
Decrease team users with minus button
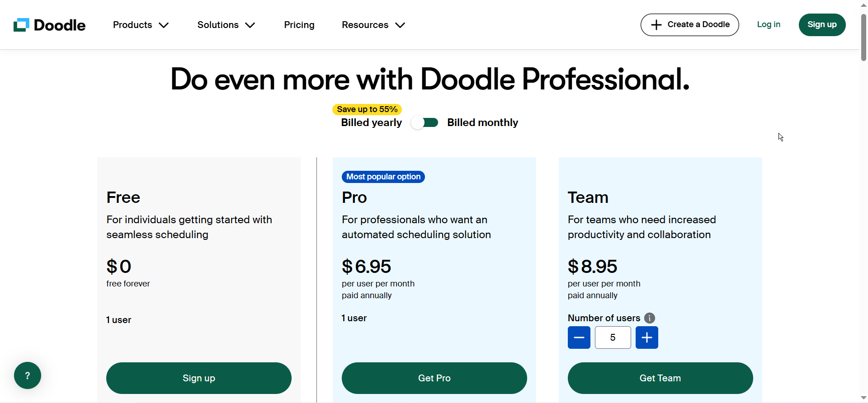pyautogui.click(x=579, y=337)
